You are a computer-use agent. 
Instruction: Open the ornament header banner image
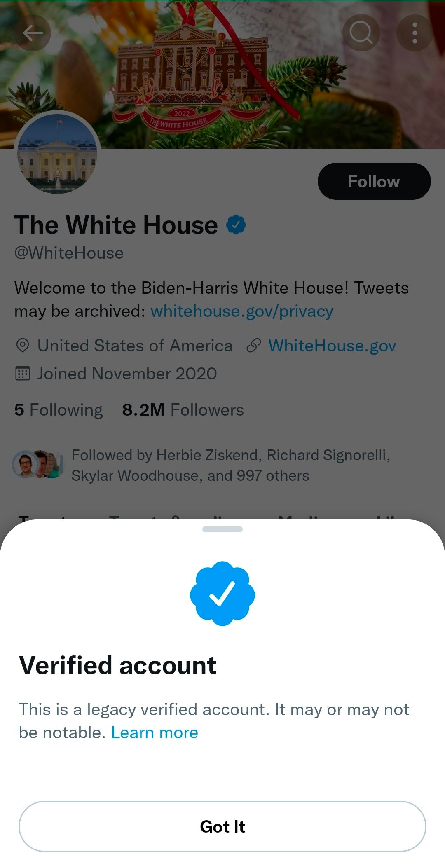coord(222,74)
